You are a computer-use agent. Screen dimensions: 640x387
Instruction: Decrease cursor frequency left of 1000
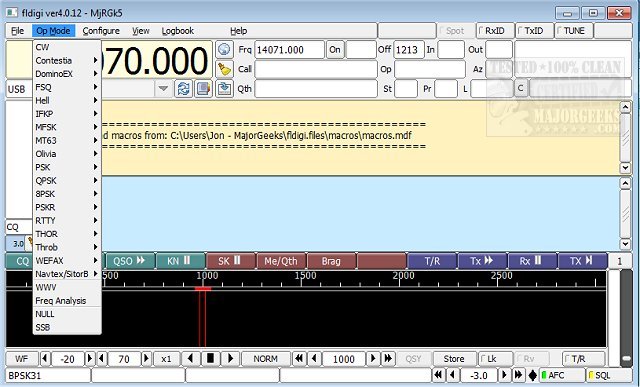(314, 359)
